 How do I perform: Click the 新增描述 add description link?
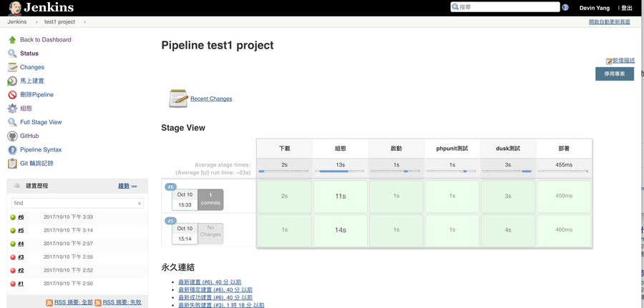point(623,60)
